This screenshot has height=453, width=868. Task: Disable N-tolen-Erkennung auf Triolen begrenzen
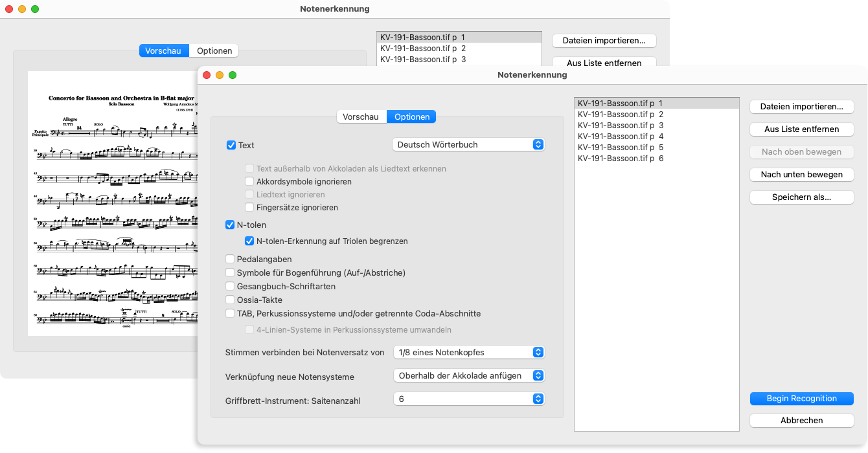tap(249, 241)
